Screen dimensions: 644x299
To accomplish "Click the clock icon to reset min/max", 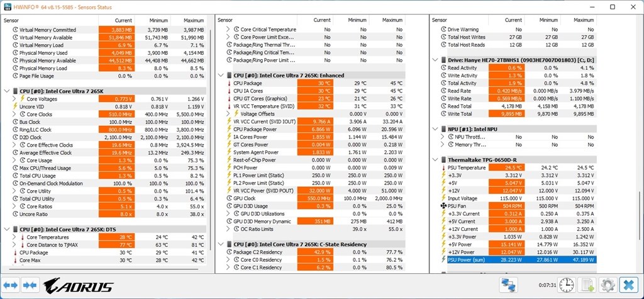I will 567,285.
